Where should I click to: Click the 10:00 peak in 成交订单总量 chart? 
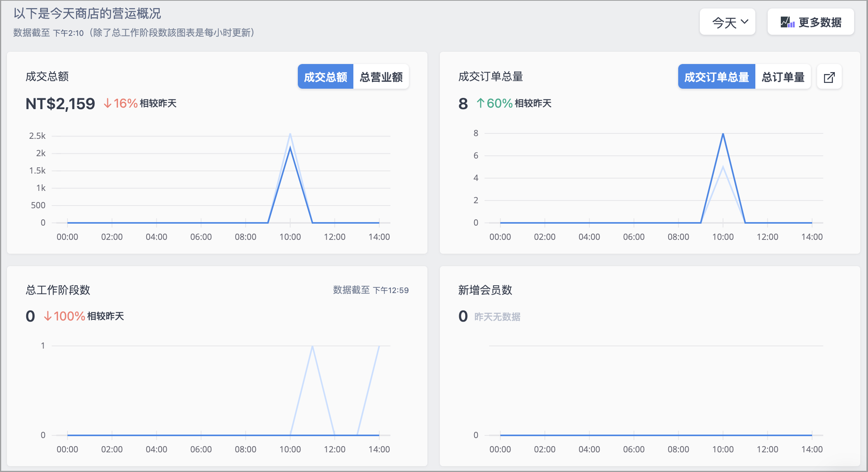pos(723,134)
